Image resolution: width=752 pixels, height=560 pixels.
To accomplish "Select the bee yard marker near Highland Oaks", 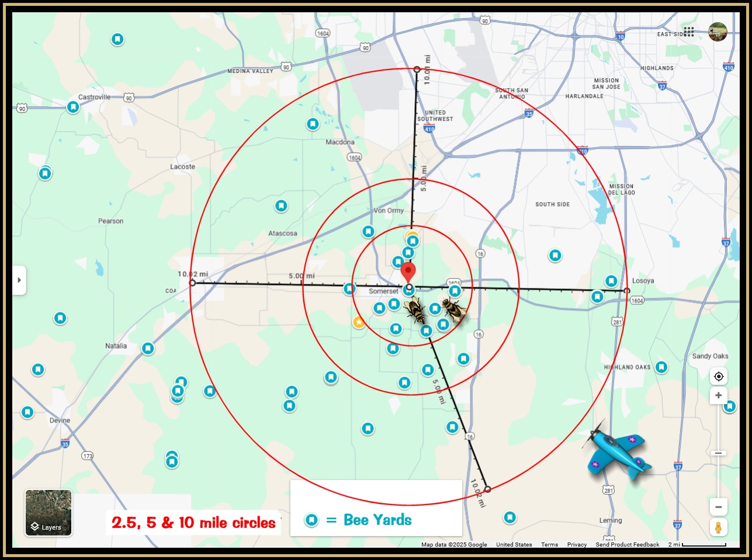I will pyautogui.click(x=661, y=367).
